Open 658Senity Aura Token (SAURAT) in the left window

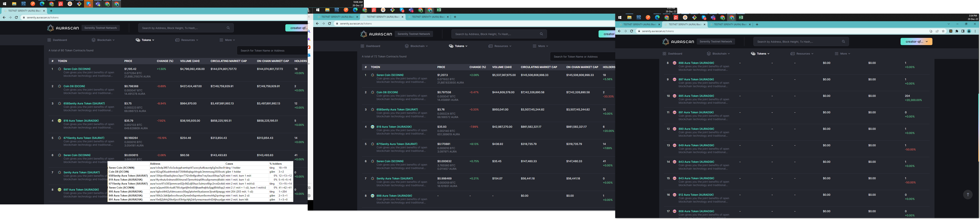click(84, 103)
